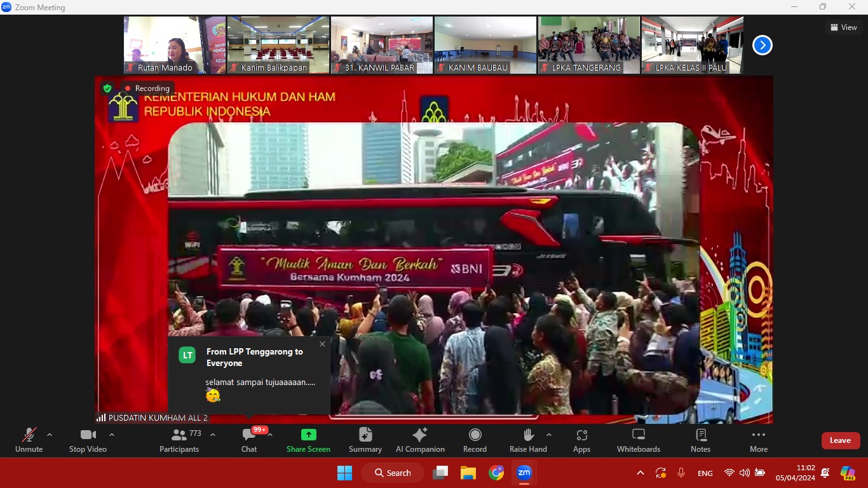Open the Apps panel
The height and width of the screenshot is (488, 868).
point(581,440)
